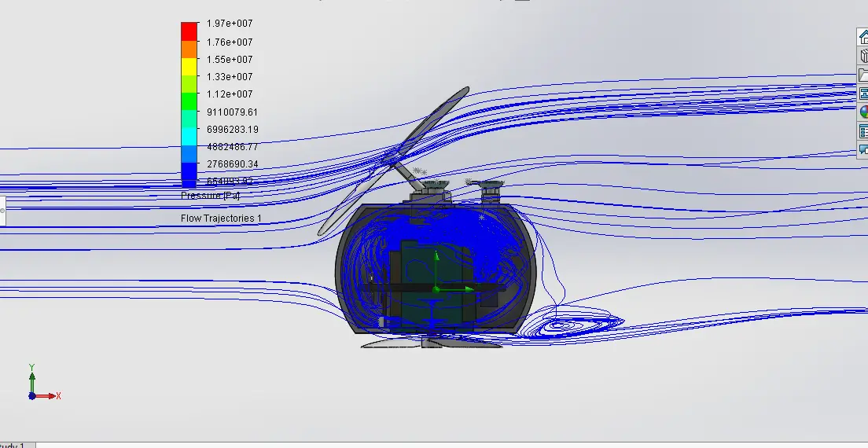
Task: Click the green Y axis arrow of triad
Action: click(x=32, y=372)
